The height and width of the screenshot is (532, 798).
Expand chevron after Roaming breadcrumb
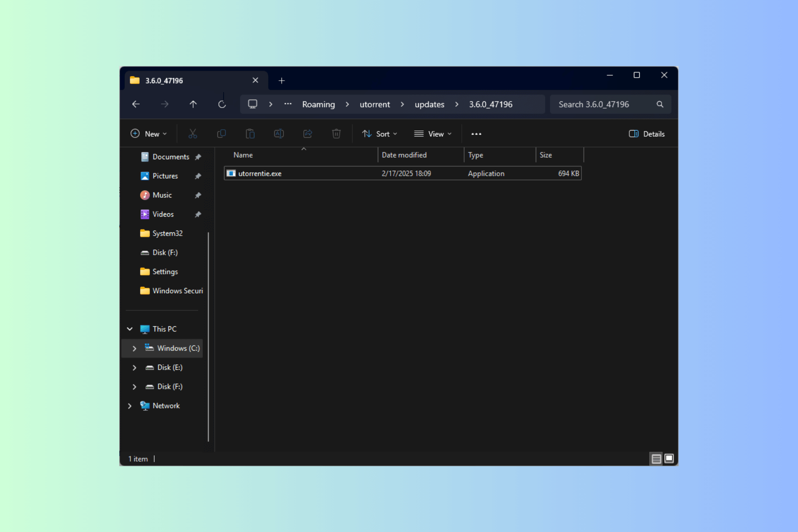click(347, 104)
